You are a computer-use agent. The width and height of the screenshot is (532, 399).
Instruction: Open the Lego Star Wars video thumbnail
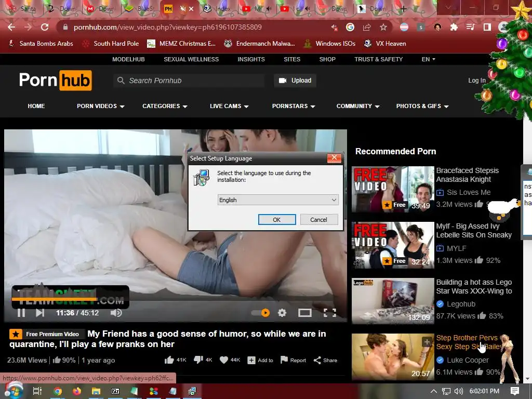[393, 301]
